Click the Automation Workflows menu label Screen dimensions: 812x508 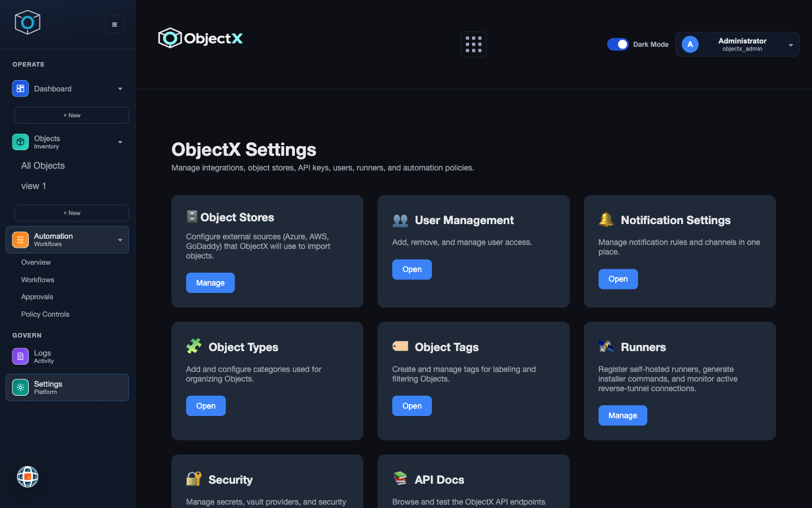pos(53,240)
